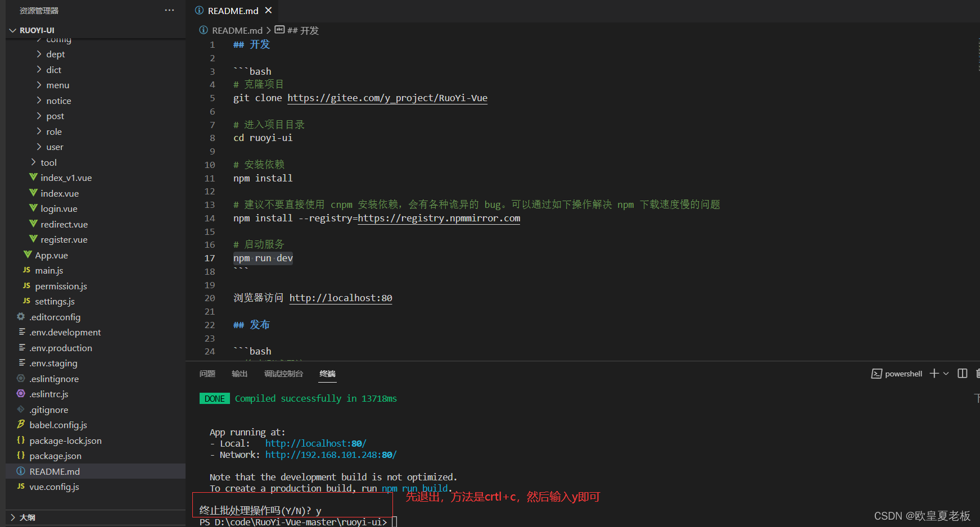980x527 pixels.
Task: Click the register.vue Vue icon
Action: click(33, 239)
